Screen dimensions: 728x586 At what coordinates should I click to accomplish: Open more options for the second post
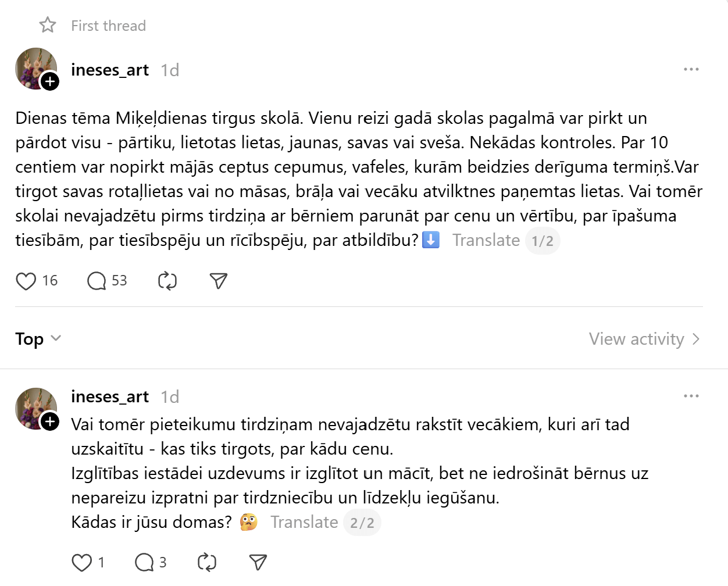pyautogui.click(x=691, y=396)
